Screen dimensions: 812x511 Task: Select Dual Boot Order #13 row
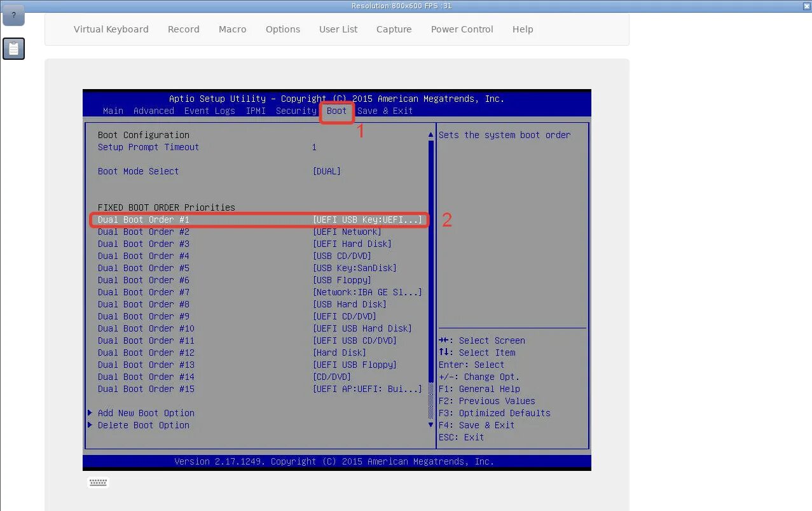[x=259, y=365]
